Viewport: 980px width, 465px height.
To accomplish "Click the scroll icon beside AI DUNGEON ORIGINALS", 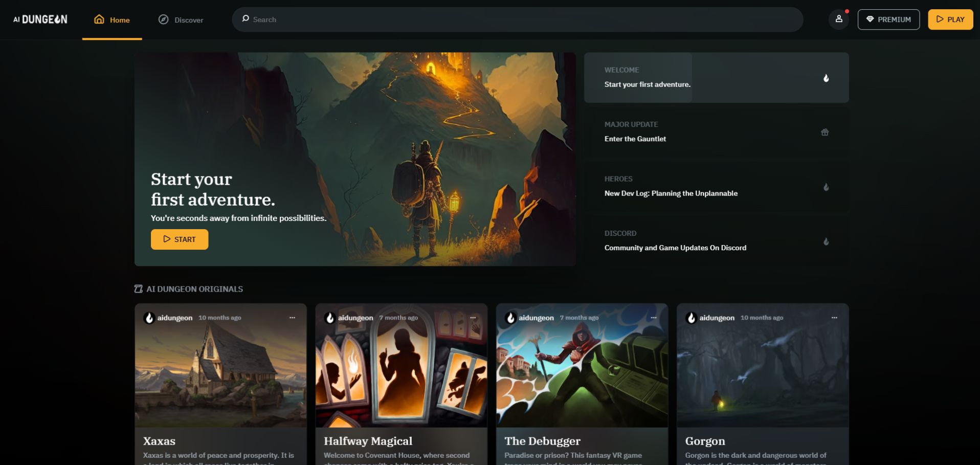I will point(138,289).
